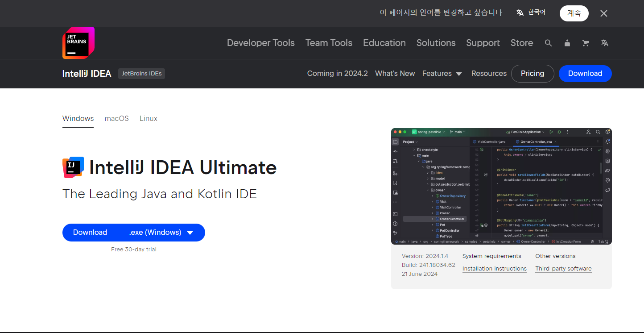Select the 한국어 translate option in the banner
Image resolution: width=644 pixels, height=333 pixels.
point(531,12)
